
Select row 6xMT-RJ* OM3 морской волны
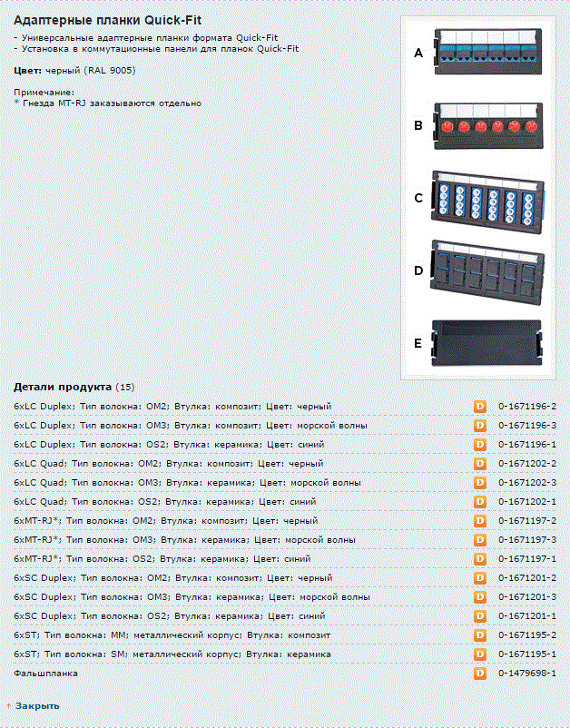[185, 539]
